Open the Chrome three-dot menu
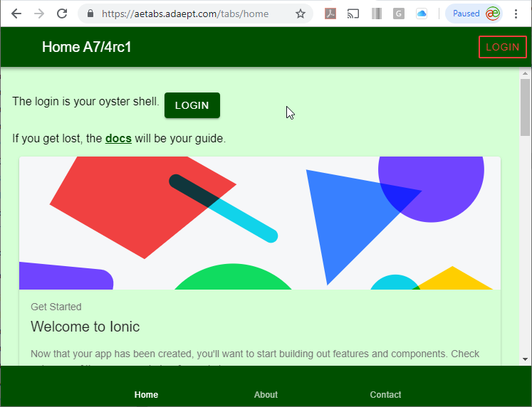The image size is (532, 407). 516,14
